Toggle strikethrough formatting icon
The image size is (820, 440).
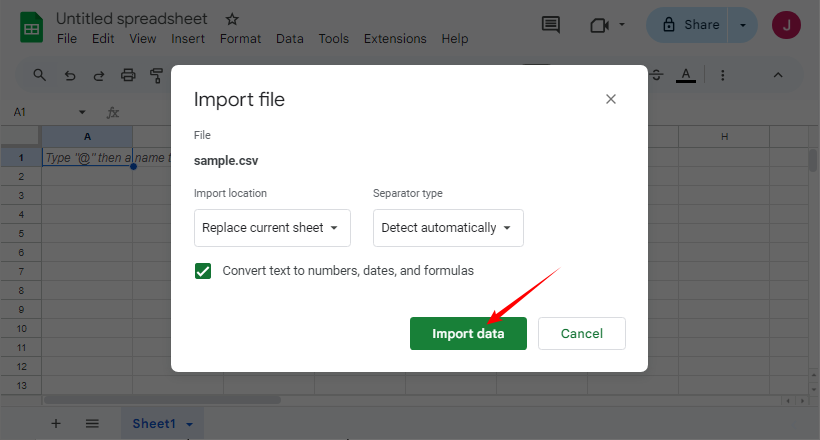657,75
